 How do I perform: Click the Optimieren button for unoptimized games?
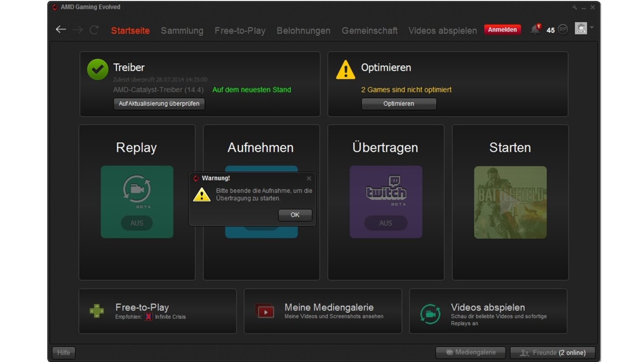click(x=398, y=104)
